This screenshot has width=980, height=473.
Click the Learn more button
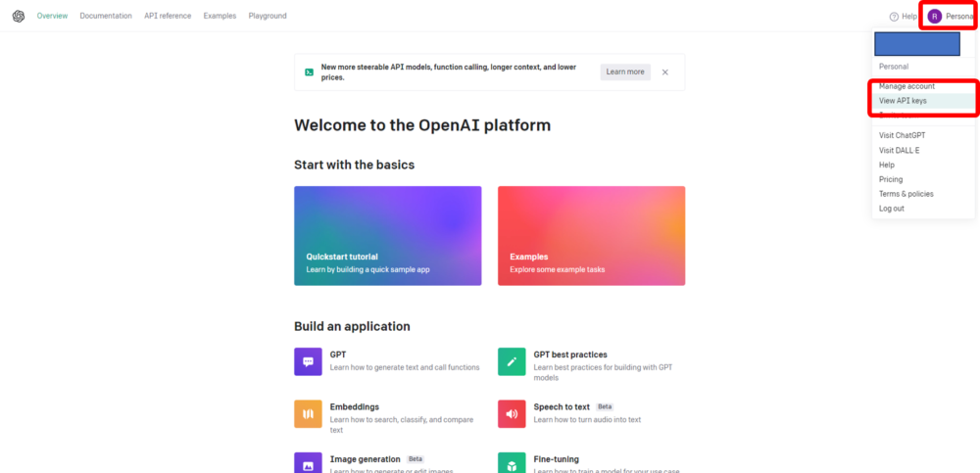click(625, 71)
